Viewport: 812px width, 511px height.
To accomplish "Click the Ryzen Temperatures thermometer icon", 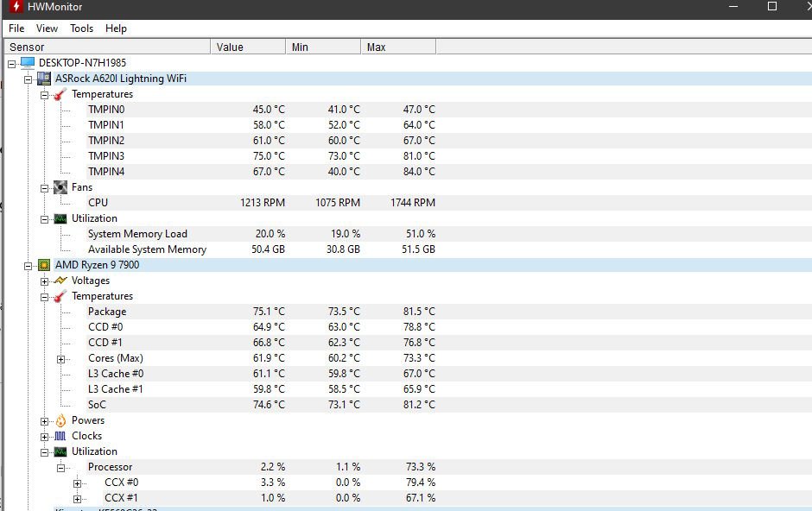I will click(60, 296).
